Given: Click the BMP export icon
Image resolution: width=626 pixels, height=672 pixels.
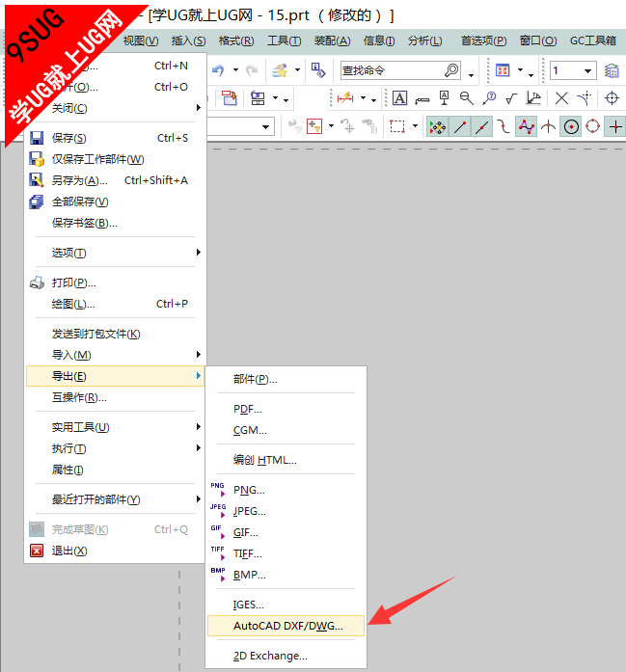Looking at the screenshot, I should [218, 575].
